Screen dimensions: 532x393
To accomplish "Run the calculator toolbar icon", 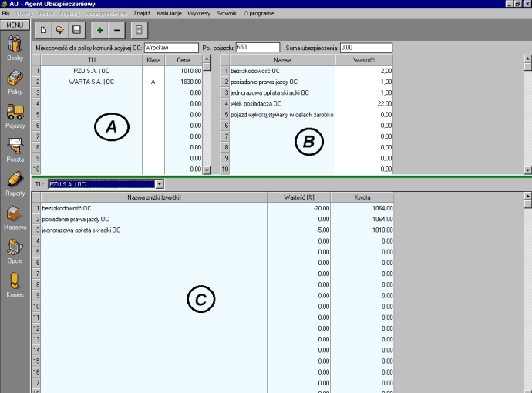I will (139, 30).
